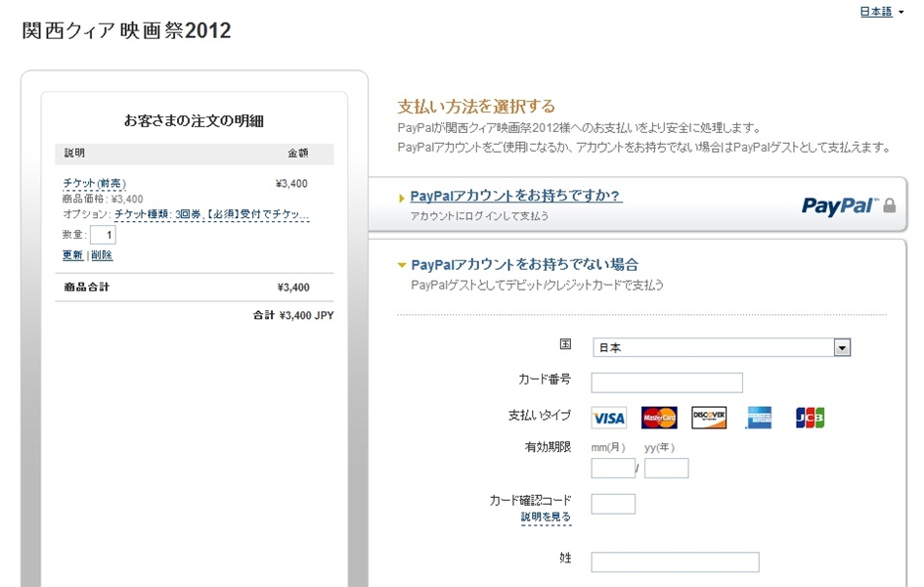Click the yy(年) expiry year field

click(666, 468)
